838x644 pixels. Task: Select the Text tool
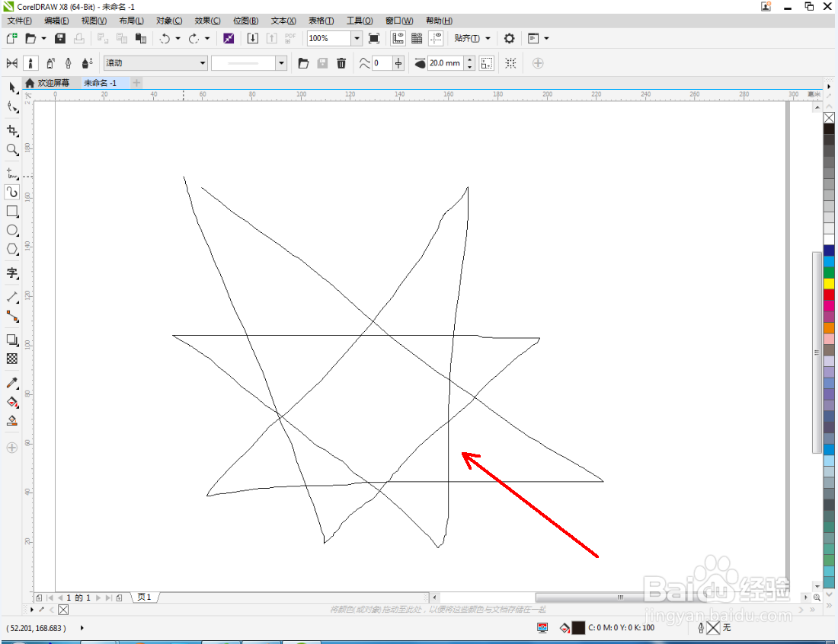tap(11, 273)
